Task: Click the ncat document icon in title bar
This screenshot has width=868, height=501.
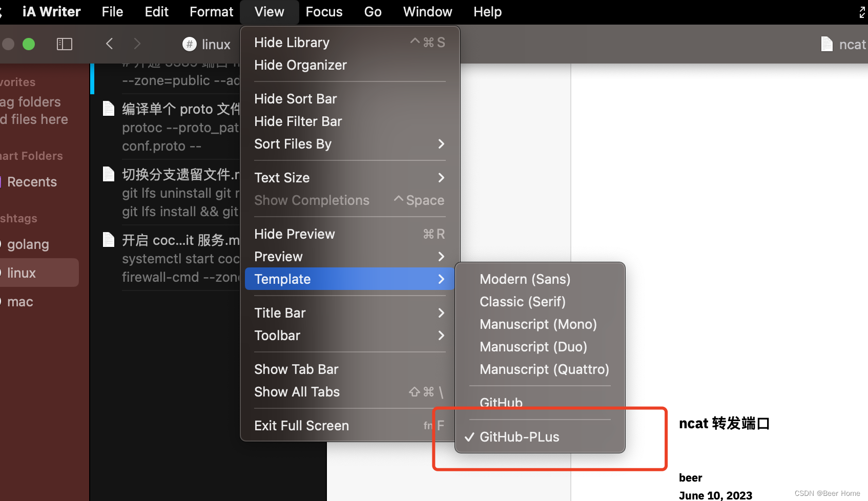Action: pyautogui.click(x=826, y=44)
